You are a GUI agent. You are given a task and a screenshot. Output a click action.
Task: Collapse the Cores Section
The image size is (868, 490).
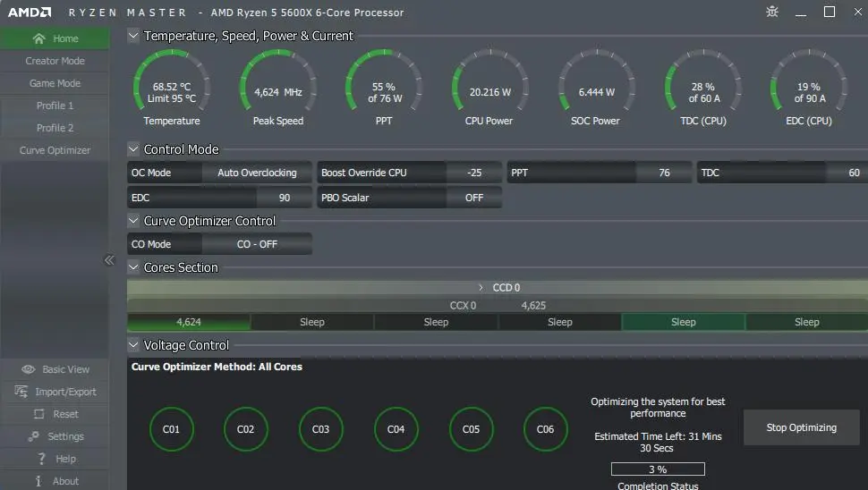coord(133,267)
